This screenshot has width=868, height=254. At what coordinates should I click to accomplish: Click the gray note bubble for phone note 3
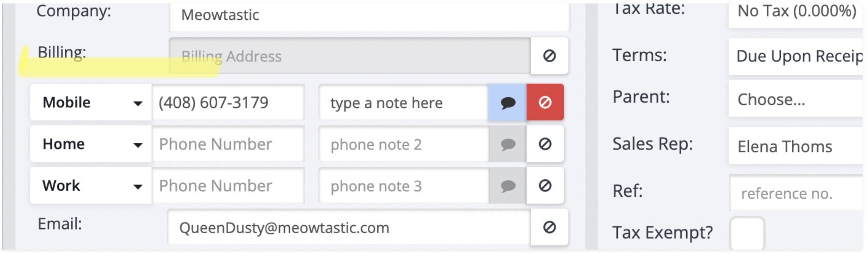507,186
